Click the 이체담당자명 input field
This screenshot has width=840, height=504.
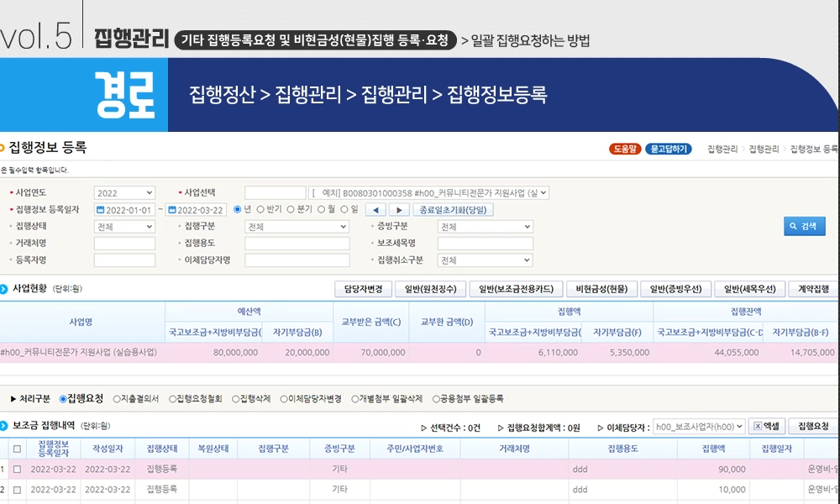[297, 260]
